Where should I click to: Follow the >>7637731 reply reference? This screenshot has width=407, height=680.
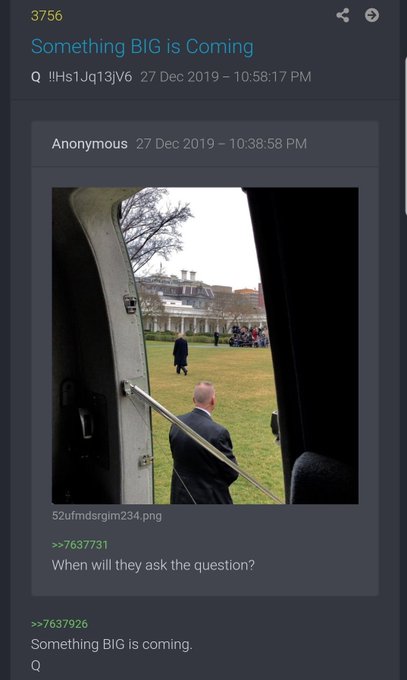pos(80,545)
